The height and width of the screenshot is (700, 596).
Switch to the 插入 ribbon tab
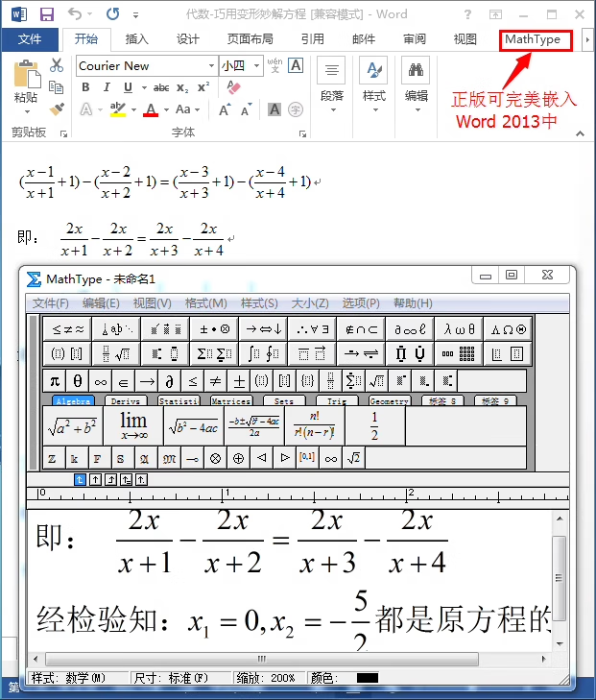coord(136,39)
